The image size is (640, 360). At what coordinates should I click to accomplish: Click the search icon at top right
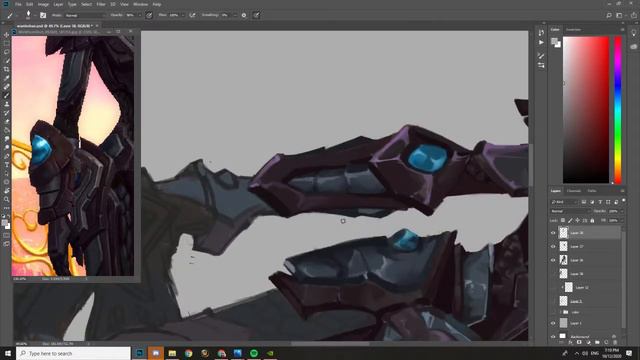[x=609, y=15]
